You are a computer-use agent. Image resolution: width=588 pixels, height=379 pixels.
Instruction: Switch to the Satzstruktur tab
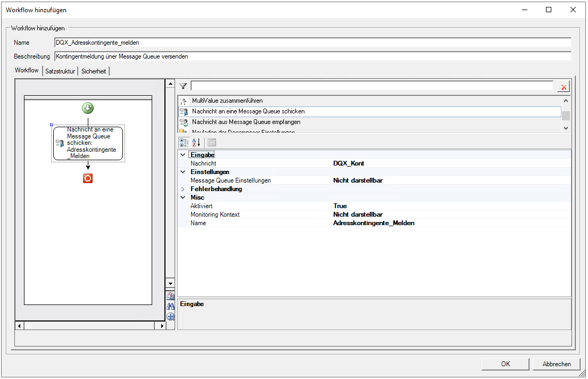point(60,71)
